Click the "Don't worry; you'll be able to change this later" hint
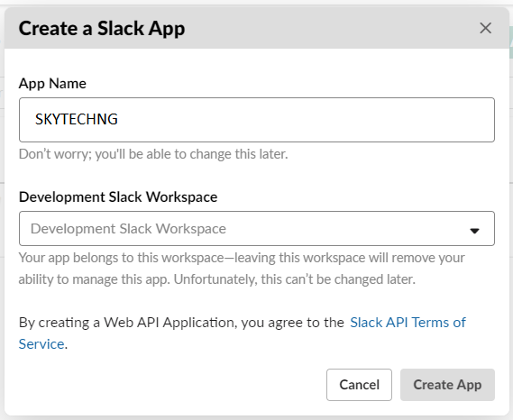The width and height of the screenshot is (513, 420). point(153,154)
